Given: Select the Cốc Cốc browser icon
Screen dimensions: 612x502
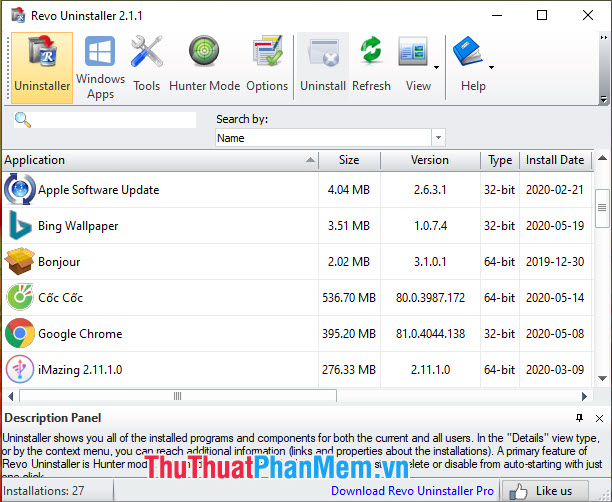Looking at the screenshot, I should 20,297.
